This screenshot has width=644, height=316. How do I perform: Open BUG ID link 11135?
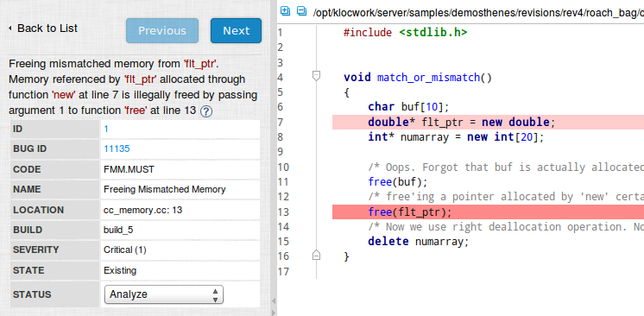click(117, 149)
